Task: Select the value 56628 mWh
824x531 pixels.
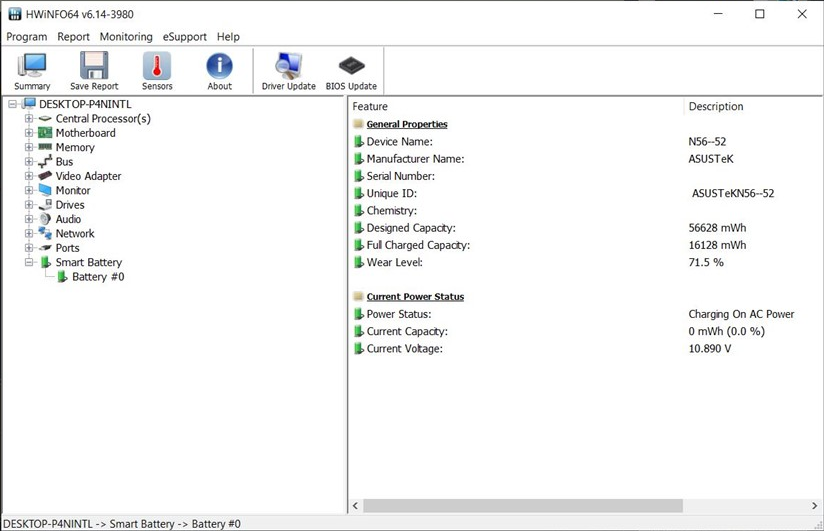Action: coord(717,228)
